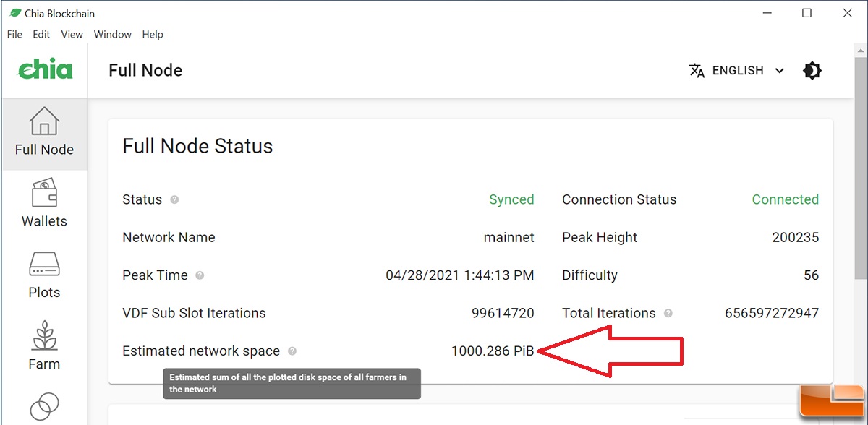Go to the Plots section
The image size is (868, 425).
[44, 276]
